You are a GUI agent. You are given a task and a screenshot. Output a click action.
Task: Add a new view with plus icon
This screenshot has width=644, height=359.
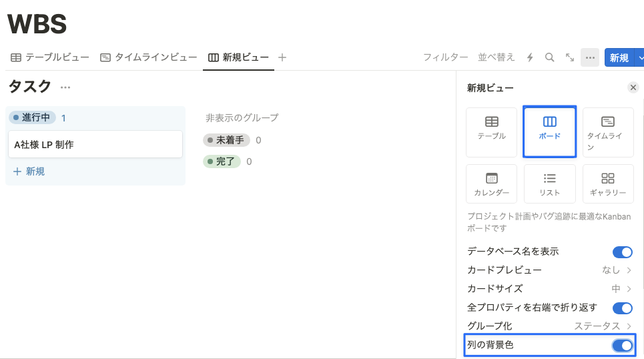282,57
